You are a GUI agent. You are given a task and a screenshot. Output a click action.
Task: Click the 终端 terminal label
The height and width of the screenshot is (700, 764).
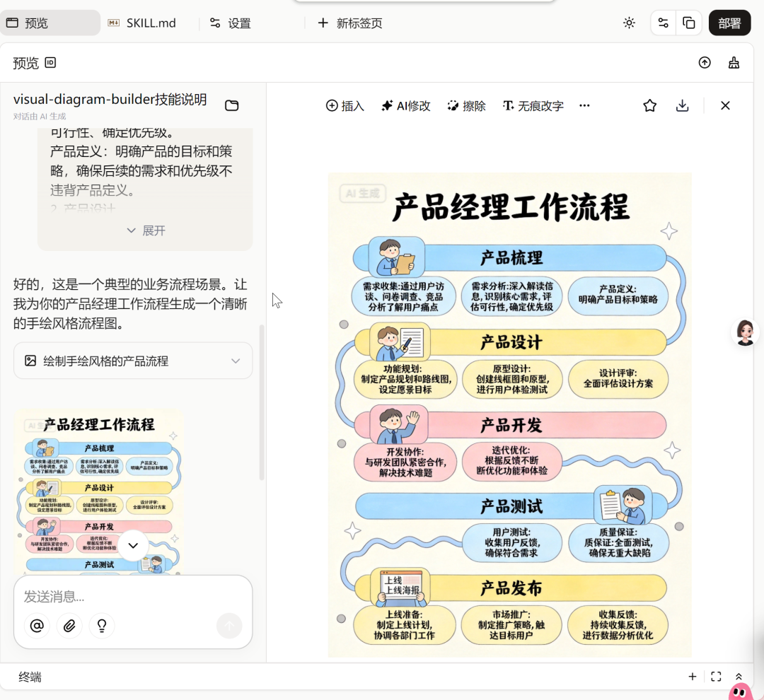(30, 677)
